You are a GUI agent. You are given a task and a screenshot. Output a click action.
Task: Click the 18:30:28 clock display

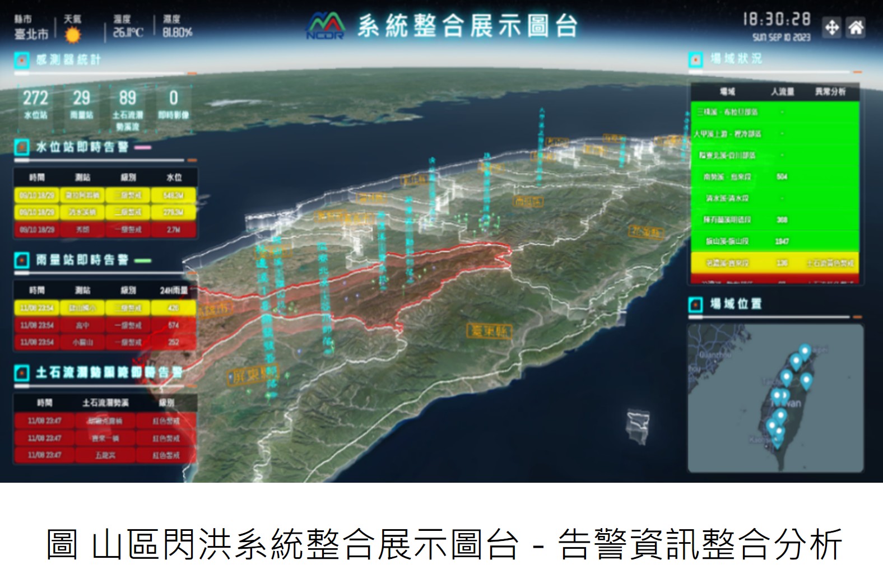pos(777,19)
